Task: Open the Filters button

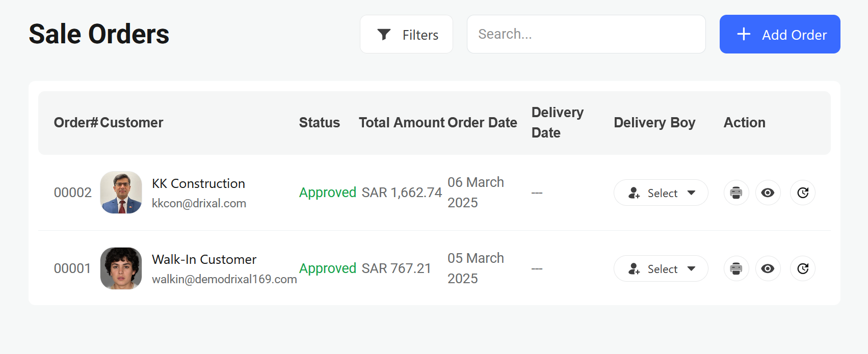Action: point(406,34)
